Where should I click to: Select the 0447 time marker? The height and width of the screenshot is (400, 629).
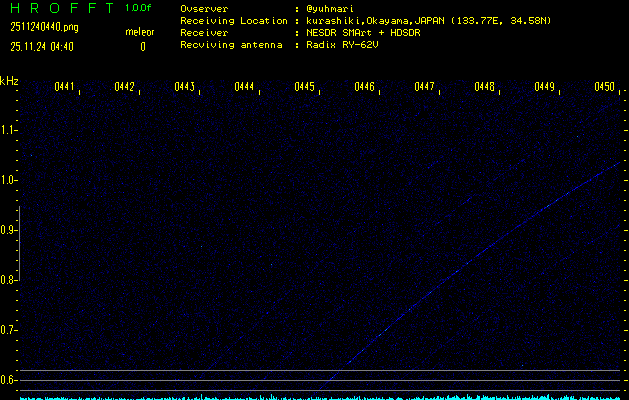point(425,87)
